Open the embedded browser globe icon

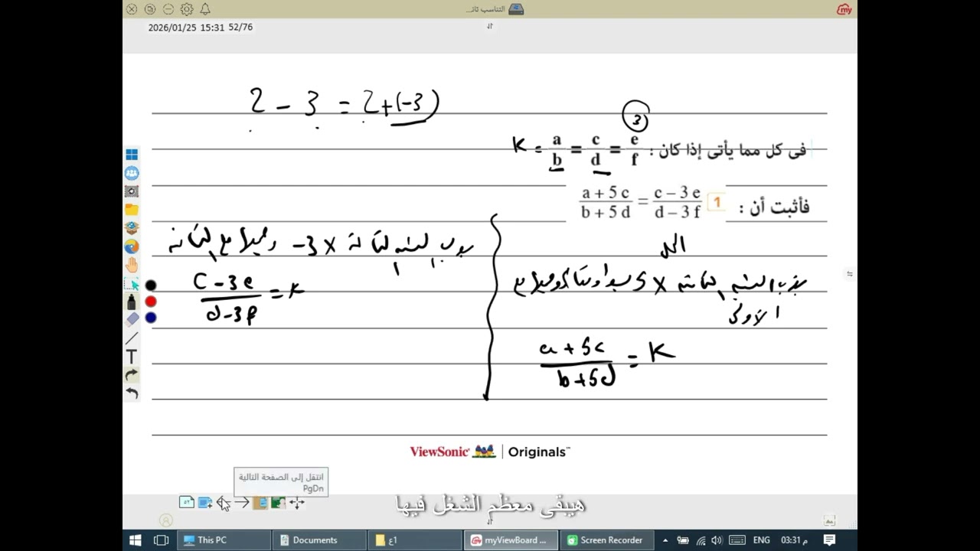(132, 246)
